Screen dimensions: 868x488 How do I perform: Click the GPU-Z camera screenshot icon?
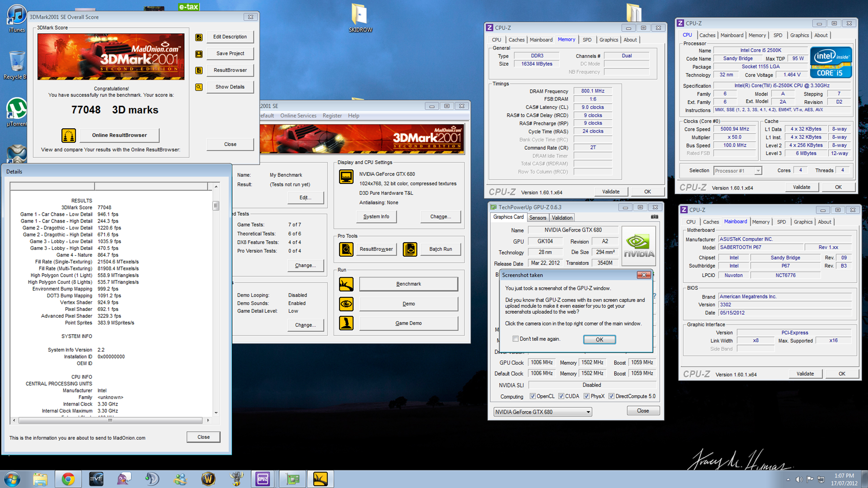[x=654, y=217]
